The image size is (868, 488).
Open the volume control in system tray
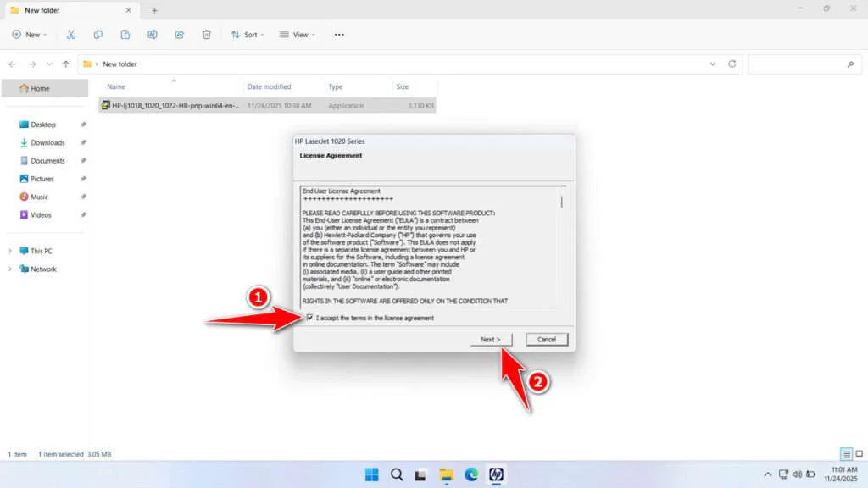click(x=797, y=475)
